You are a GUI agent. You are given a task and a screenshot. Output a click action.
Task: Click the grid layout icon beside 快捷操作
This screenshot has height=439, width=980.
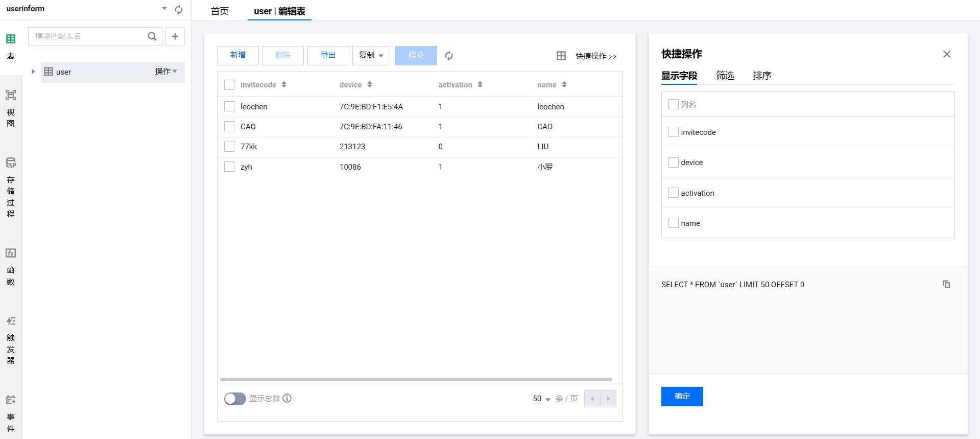coord(561,56)
